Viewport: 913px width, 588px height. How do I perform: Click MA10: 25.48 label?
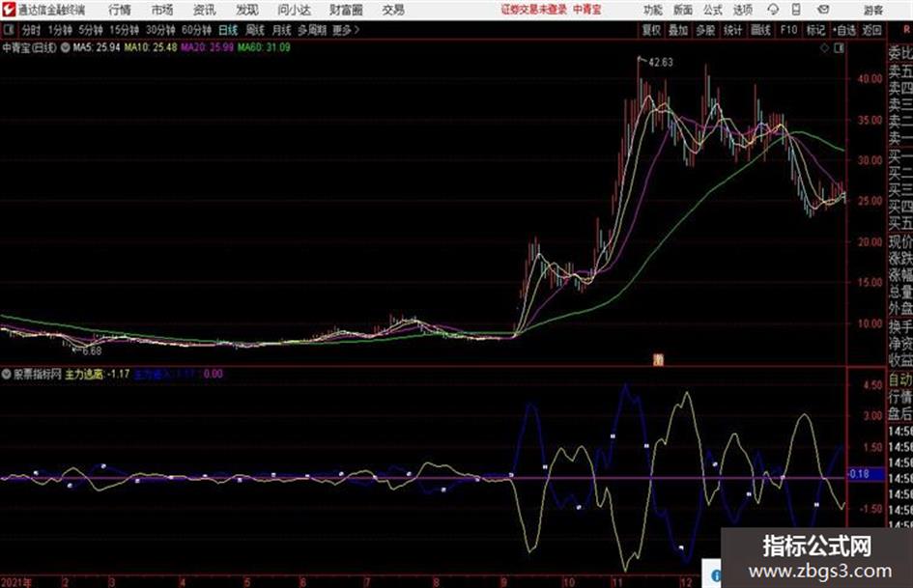(150, 47)
